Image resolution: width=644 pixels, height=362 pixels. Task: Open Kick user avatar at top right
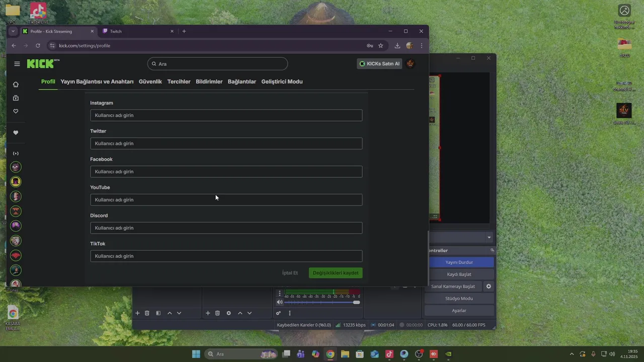[411, 64]
